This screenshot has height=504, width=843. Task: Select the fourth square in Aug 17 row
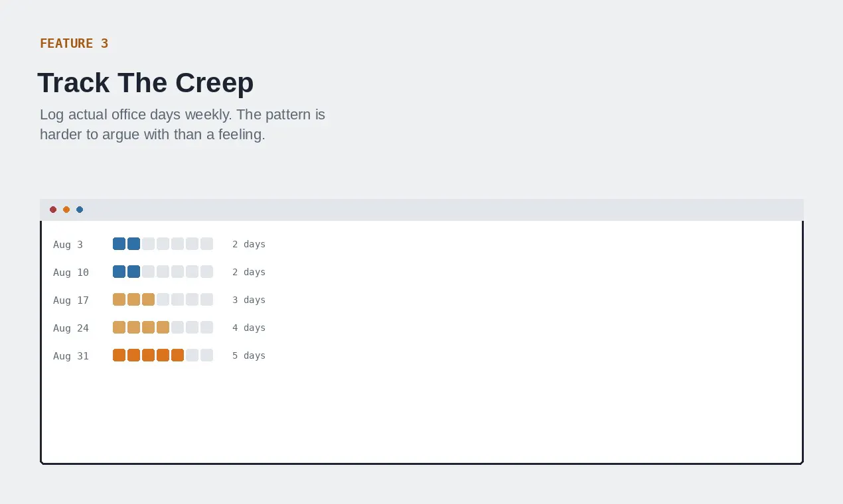(163, 300)
